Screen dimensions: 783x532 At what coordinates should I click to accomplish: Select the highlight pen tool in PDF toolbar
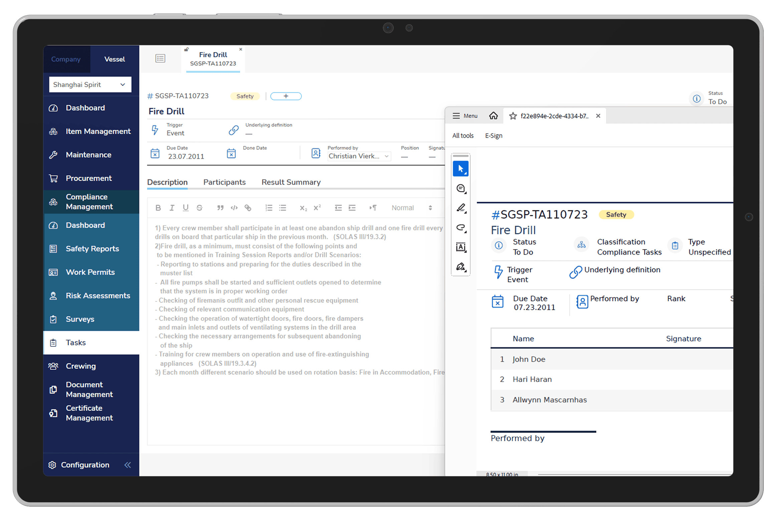click(x=460, y=208)
